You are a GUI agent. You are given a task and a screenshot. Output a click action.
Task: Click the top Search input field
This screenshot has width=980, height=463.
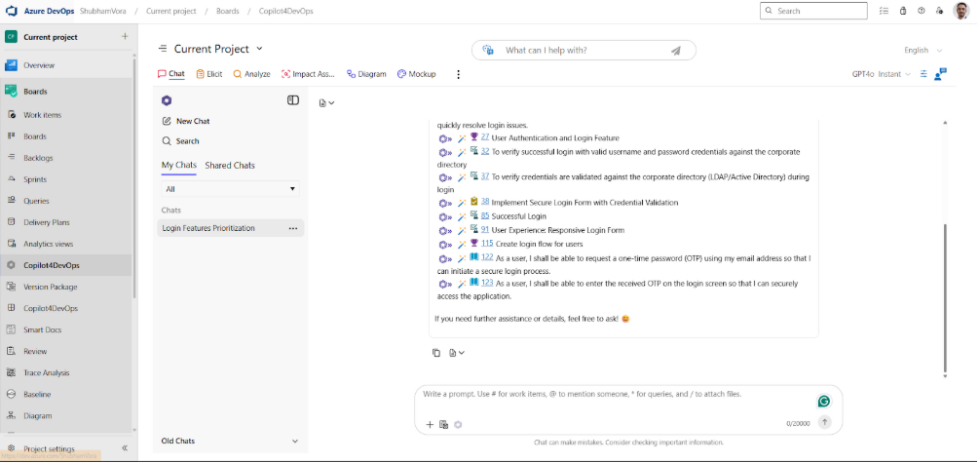[x=813, y=11]
